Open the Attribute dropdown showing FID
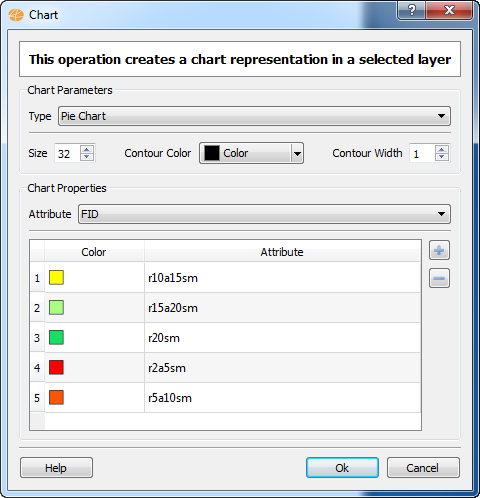The image size is (480, 498). coord(264,214)
